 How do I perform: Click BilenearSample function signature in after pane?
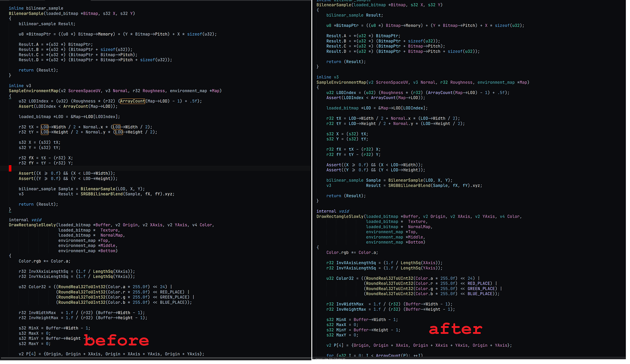[380, 5]
